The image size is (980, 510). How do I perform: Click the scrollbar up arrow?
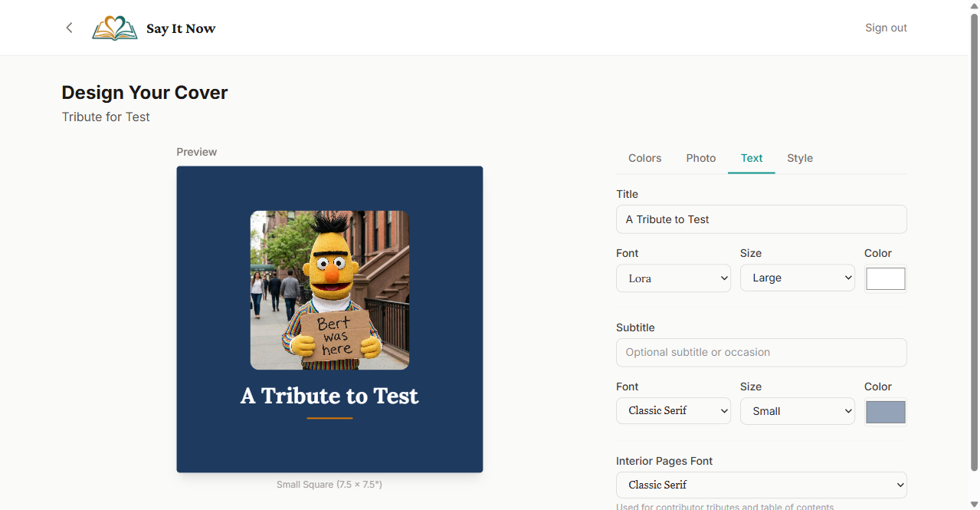[x=974, y=5]
